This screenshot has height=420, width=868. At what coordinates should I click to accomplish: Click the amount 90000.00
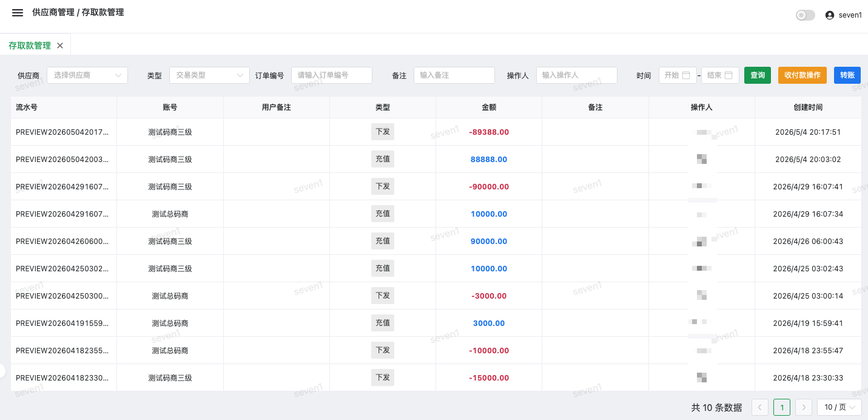click(489, 242)
